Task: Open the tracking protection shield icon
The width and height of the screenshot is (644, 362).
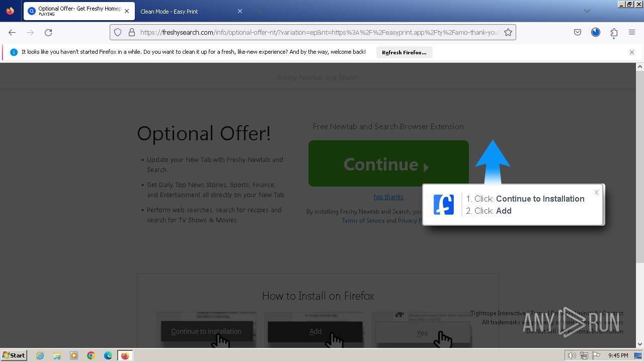Action: point(118,32)
